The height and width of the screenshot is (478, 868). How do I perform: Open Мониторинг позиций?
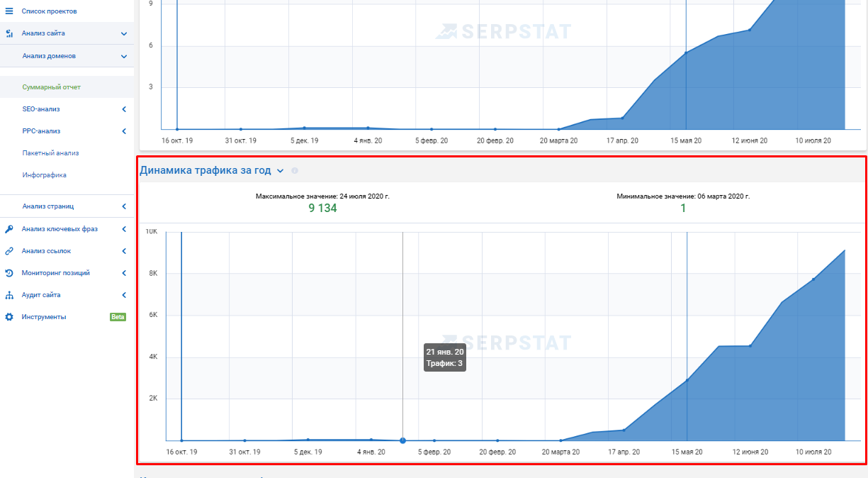click(x=56, y=273)
